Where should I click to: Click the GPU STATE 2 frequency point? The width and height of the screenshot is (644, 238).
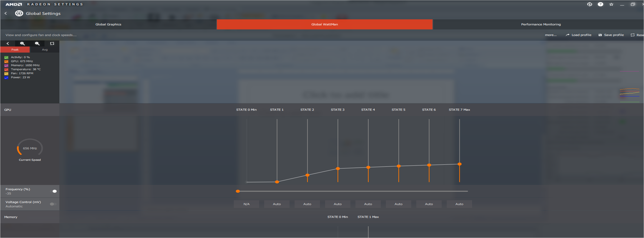click(x=307, y=175)
